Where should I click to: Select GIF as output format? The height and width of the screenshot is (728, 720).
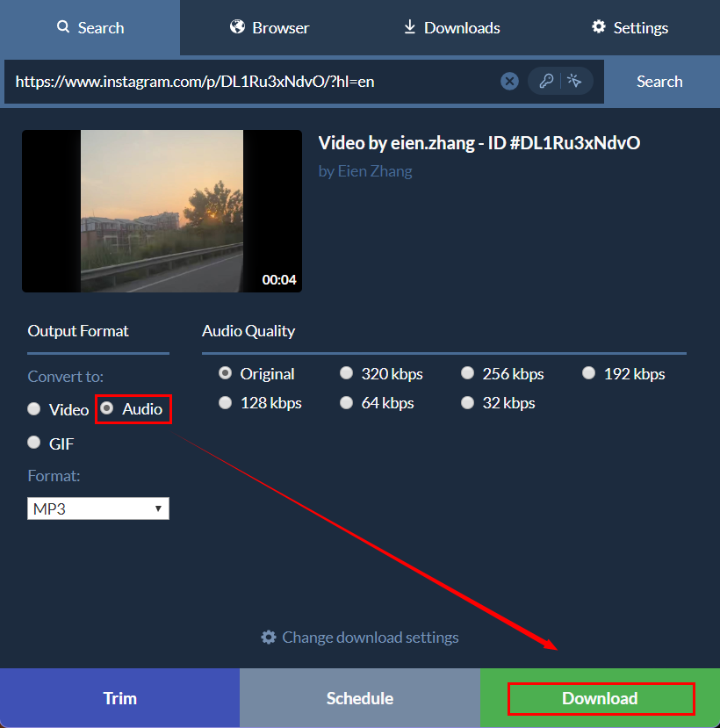(33, 443)
